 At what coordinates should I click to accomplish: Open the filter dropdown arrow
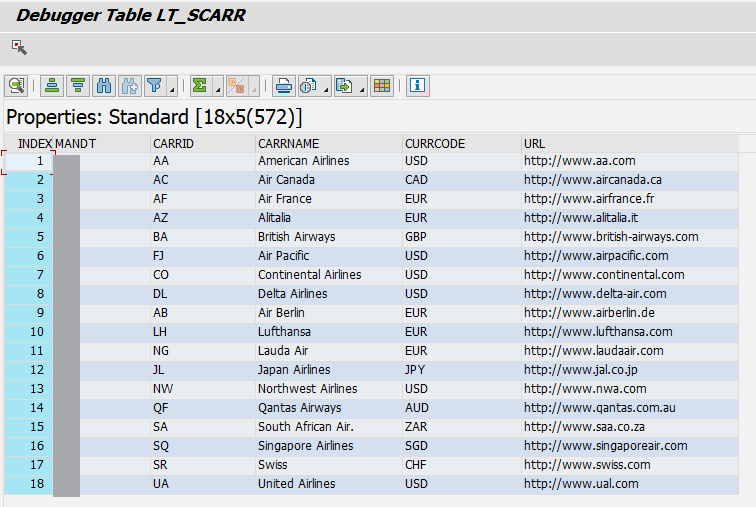point(172,87)
